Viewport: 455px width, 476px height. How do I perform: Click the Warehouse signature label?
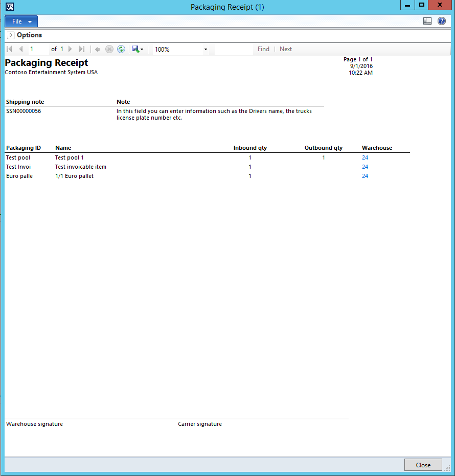[x=35, y=424]
